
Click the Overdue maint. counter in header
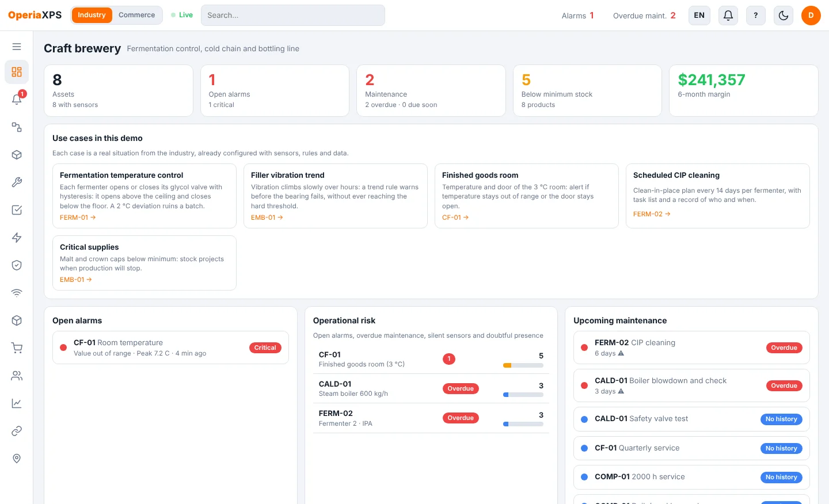coord(644,16)
